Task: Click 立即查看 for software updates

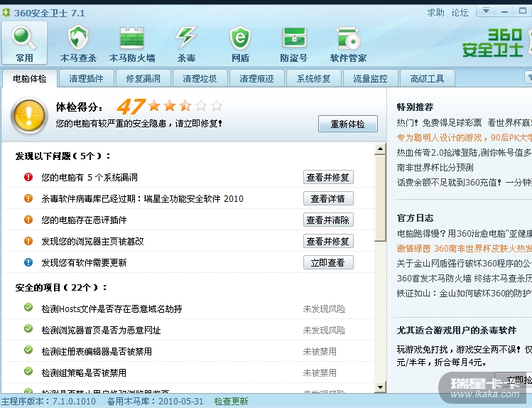Action: coord(328,263)
